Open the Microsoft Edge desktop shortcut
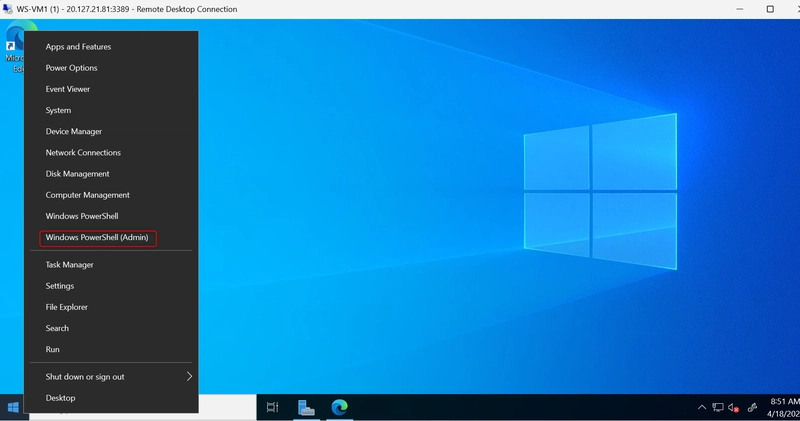 click(13, 47)
